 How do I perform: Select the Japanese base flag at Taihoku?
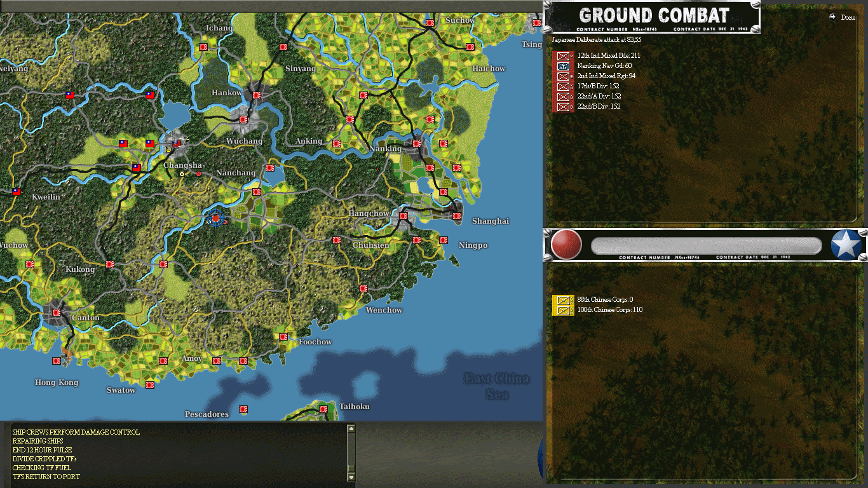pos(323,409)
